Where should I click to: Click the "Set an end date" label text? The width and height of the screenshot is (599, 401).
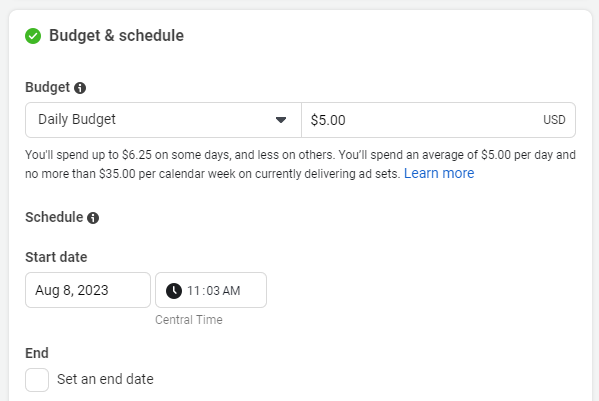[105, 379]
